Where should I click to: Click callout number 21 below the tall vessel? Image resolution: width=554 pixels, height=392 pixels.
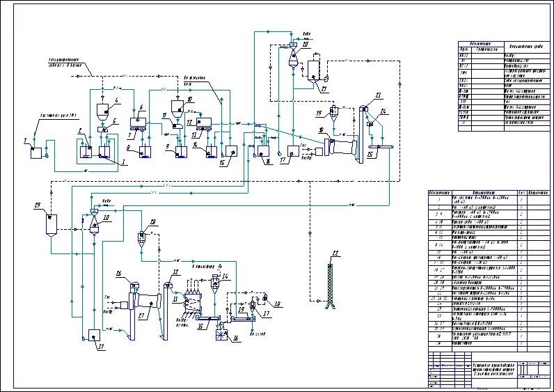click(x=324, y=89)
